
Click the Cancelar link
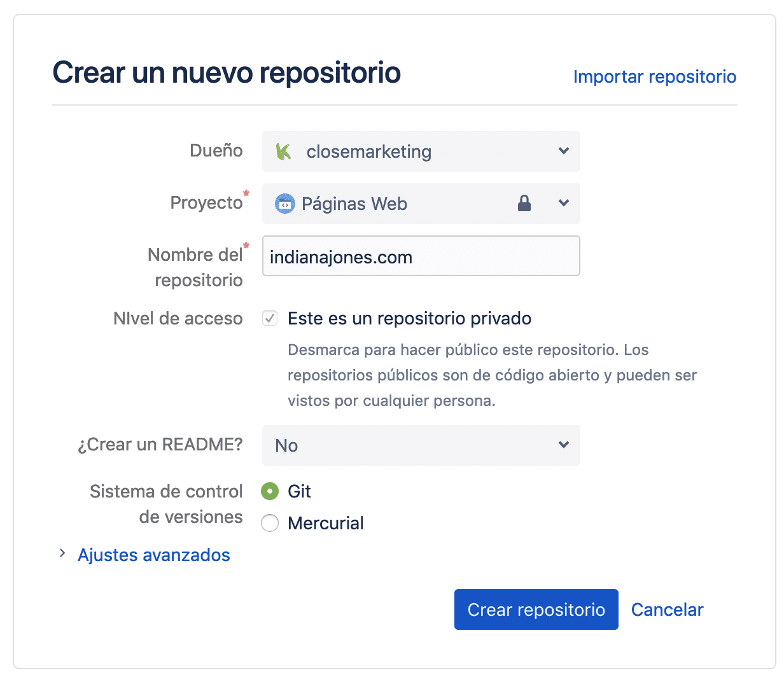(667, 609)
